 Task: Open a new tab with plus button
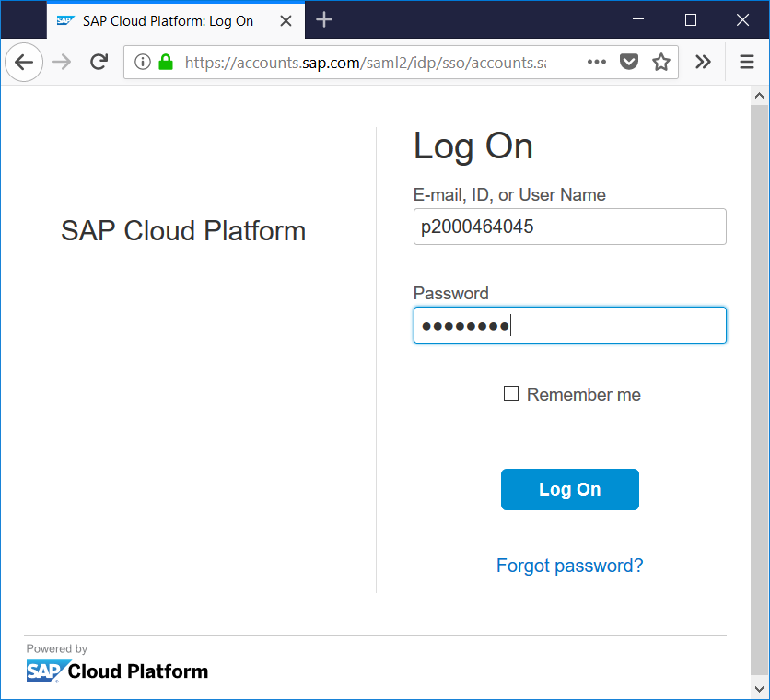tap(323, 19)
